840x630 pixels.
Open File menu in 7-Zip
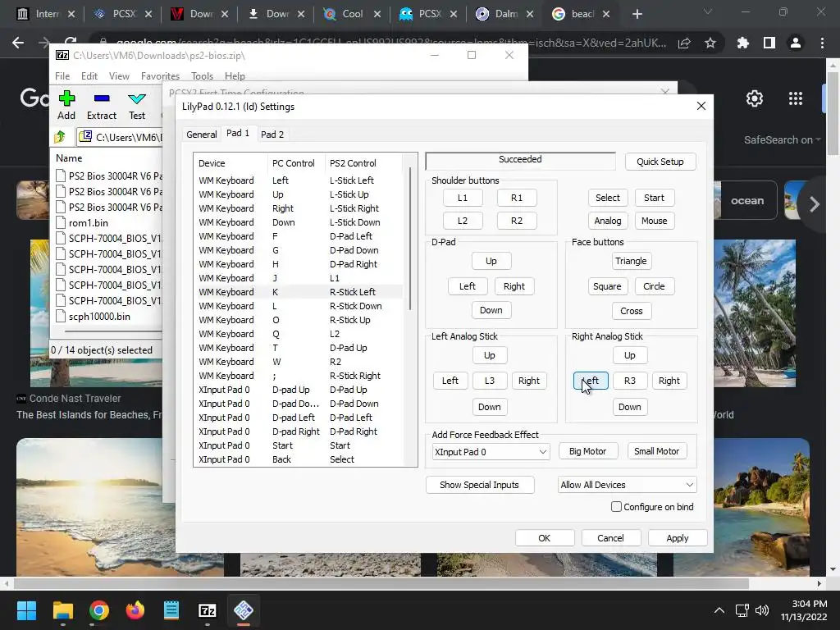pyautogui.click(x=62, y=76)
